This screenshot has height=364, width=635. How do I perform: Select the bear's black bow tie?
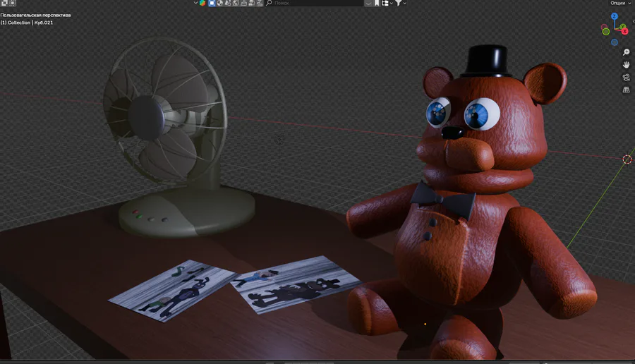(x=444, y=200)
